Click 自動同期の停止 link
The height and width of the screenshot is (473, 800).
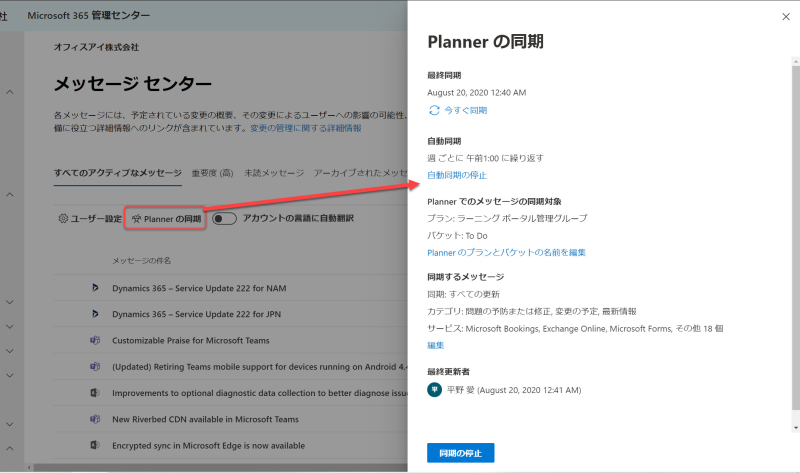457,175
